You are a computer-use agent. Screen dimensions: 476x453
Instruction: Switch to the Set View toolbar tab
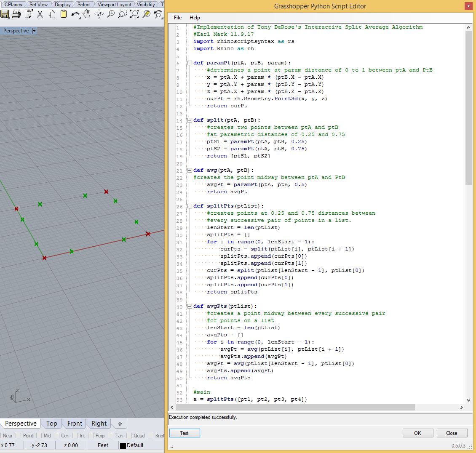pyautogui.click(x=38, y=5)
